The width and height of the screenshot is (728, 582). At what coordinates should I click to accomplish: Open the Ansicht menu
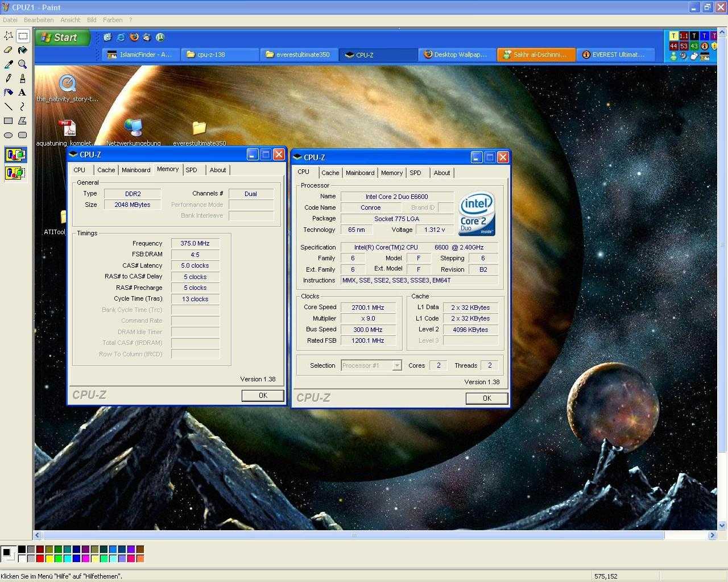(x=71, y=20)
